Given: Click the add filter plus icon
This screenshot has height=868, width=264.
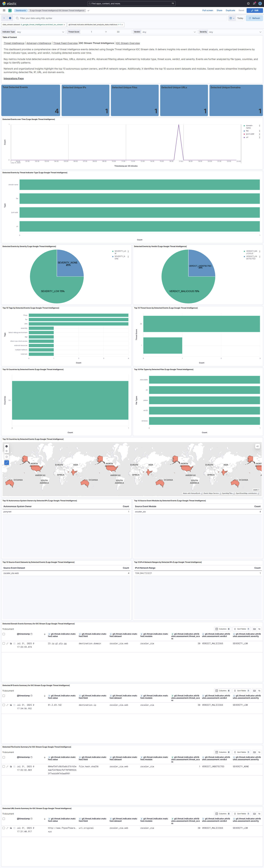Looking at the screenshot, I should click(x=10, y=18).
